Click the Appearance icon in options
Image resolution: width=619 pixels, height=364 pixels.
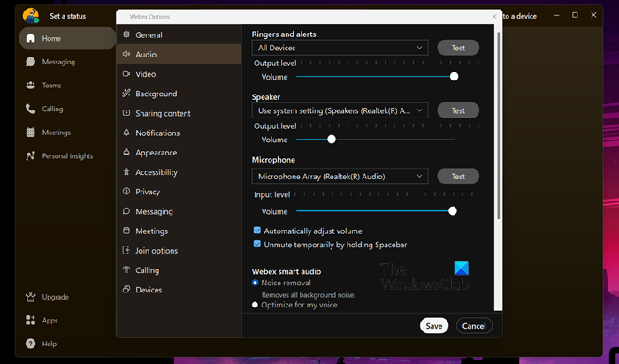click(x=126, y=152)
